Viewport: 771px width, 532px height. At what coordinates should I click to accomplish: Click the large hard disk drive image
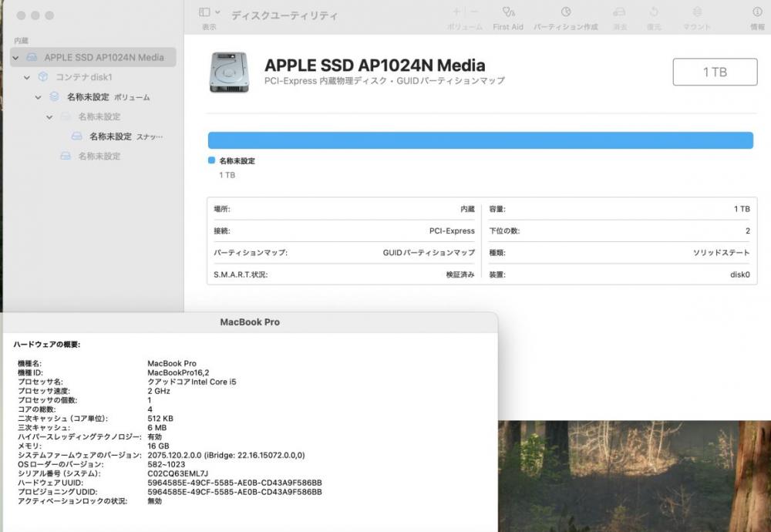[x=229, y=72]
